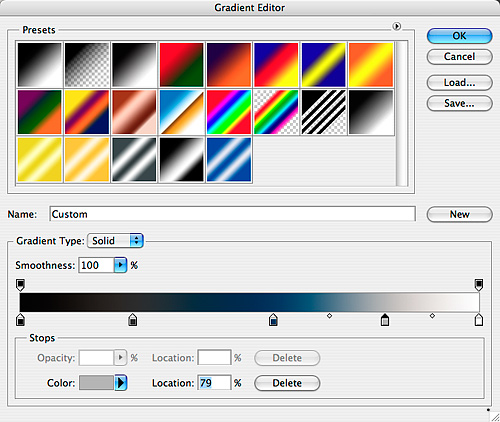
Task: Click the OK button
Action: [x=459, y=36]
